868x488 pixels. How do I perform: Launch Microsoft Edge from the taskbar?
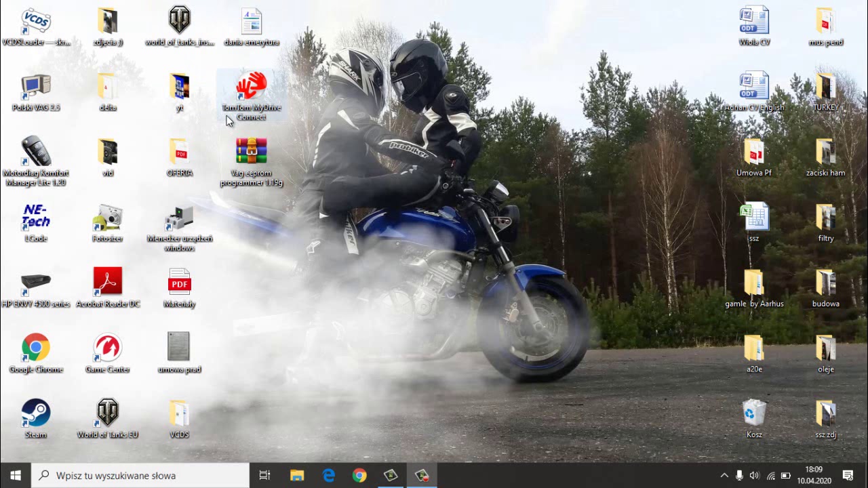[328, 476]
